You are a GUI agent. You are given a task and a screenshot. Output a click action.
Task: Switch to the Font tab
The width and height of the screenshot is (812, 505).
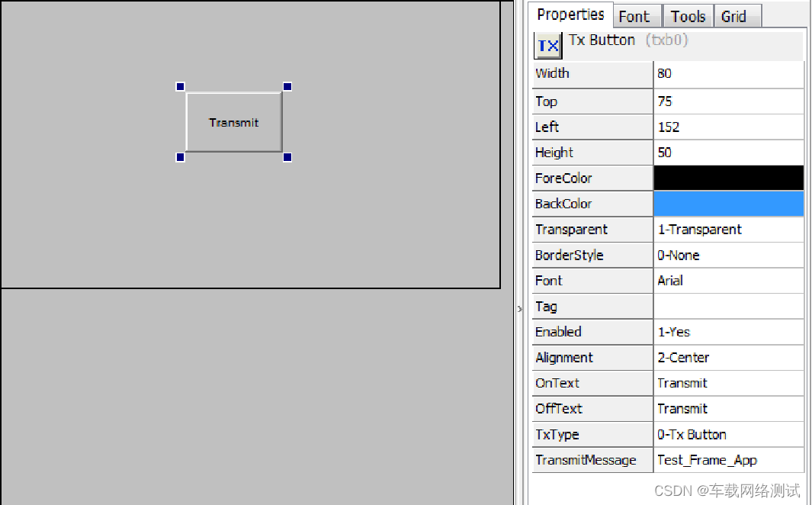coord(637,15)
